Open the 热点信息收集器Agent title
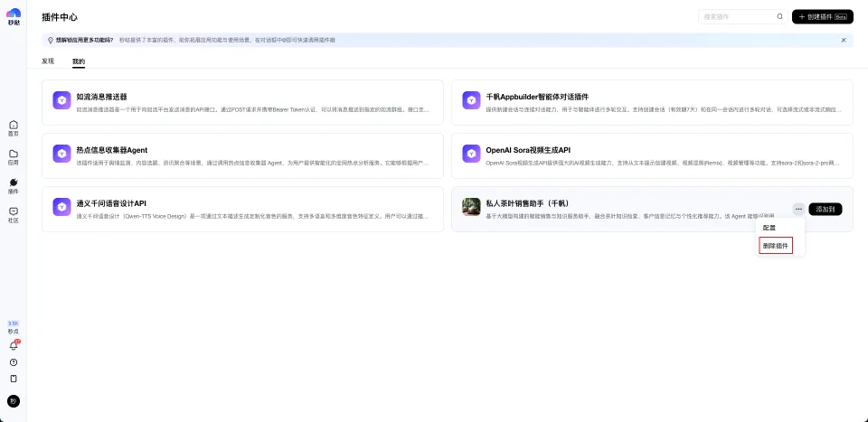 pos(112,150)
